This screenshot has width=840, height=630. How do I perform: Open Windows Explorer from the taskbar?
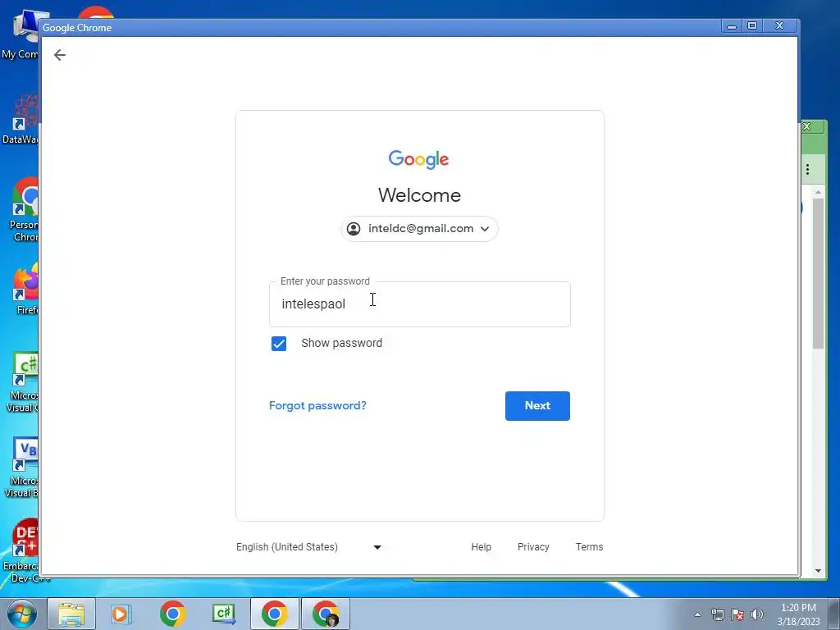(x=71, y=614)
